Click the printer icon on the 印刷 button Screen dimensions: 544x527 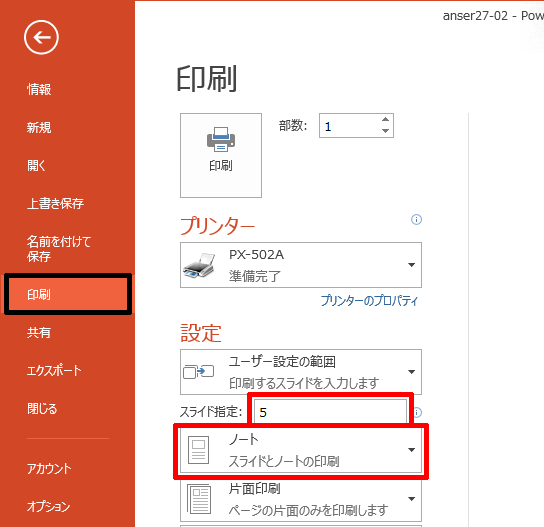(x=221, y=139)
